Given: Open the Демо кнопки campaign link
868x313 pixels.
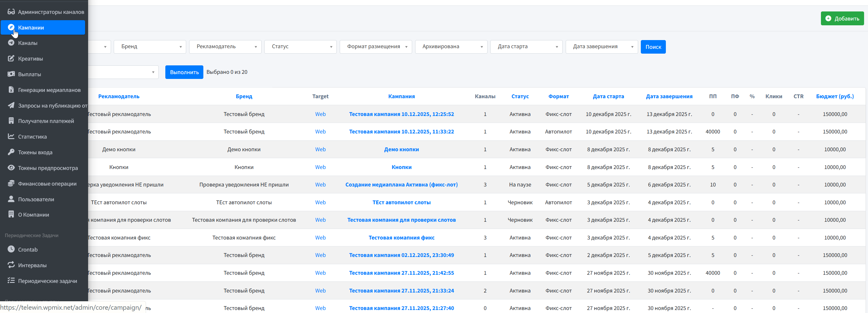Looking at the screenshot, I should click(x=401, y=149).
